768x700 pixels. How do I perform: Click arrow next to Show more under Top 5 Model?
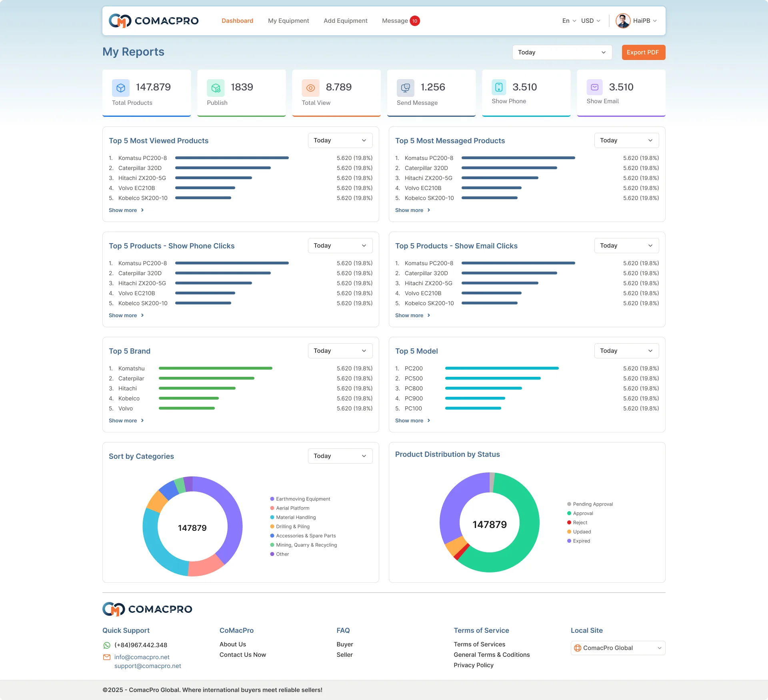429,420
